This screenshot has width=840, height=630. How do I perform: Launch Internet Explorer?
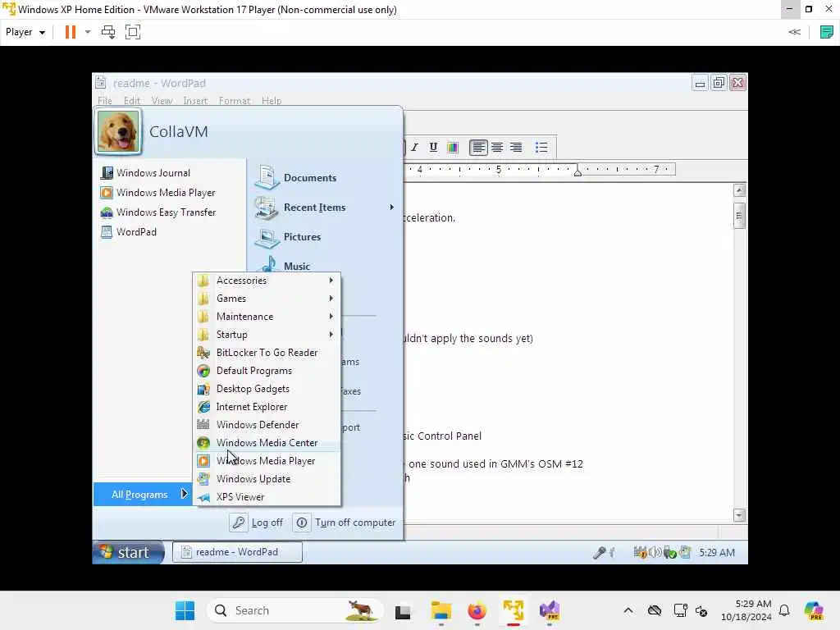[267, 407]
